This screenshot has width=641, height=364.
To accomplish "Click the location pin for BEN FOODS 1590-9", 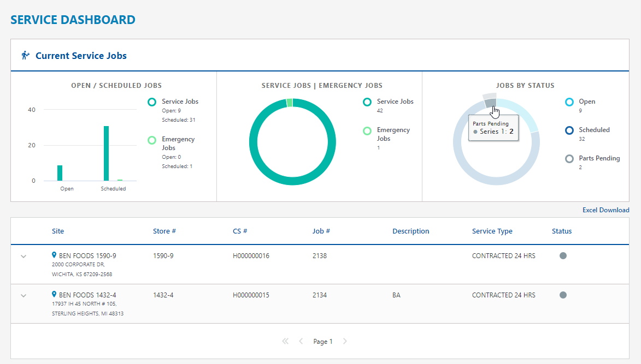I will (54, 255).
